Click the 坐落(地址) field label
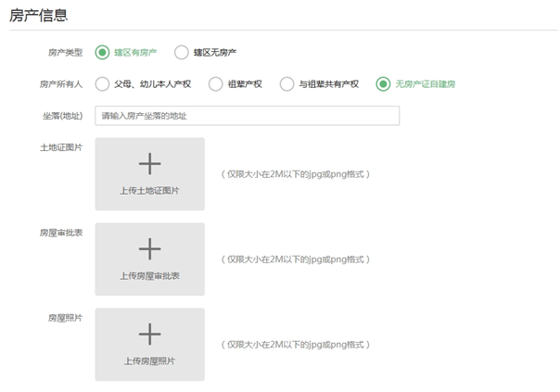 tap(62, 116)
